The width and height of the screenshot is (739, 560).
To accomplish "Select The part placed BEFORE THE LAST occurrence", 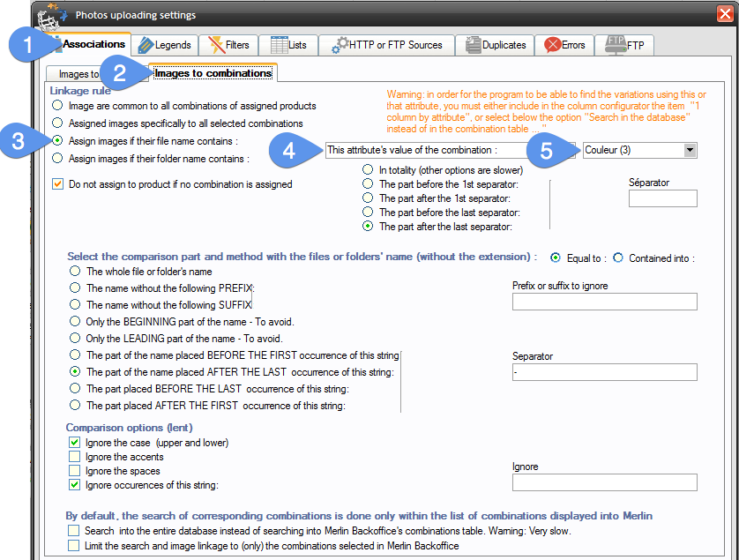I will coord(75,388).
